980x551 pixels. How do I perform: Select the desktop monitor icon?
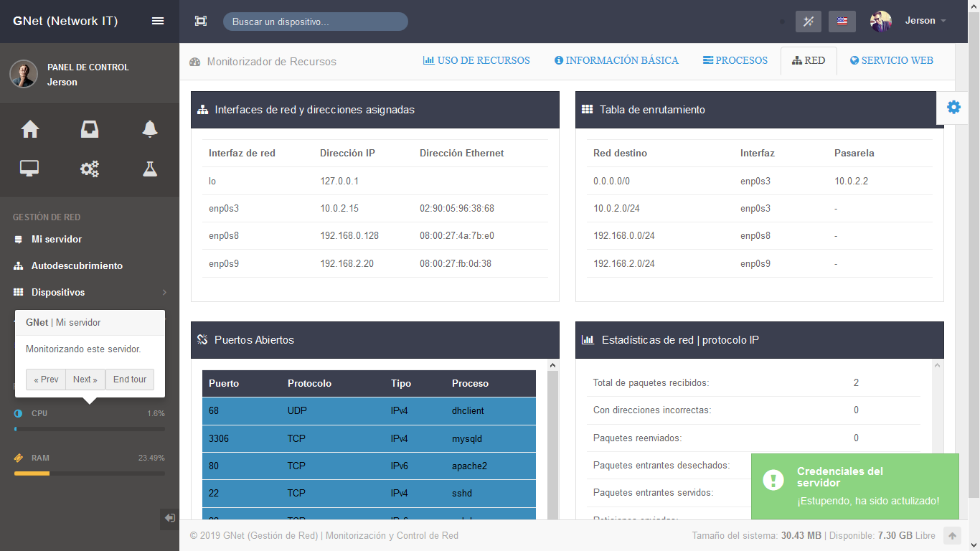tap(29, 169)
